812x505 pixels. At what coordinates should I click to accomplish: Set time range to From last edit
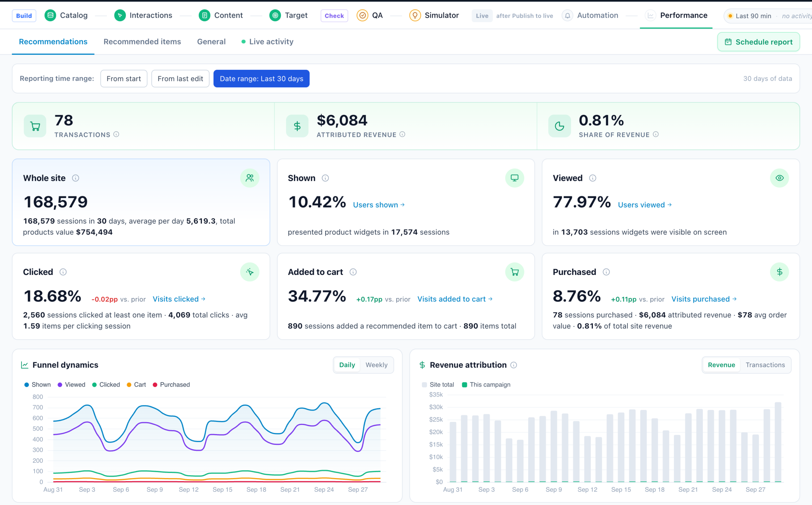coord(180,78)
